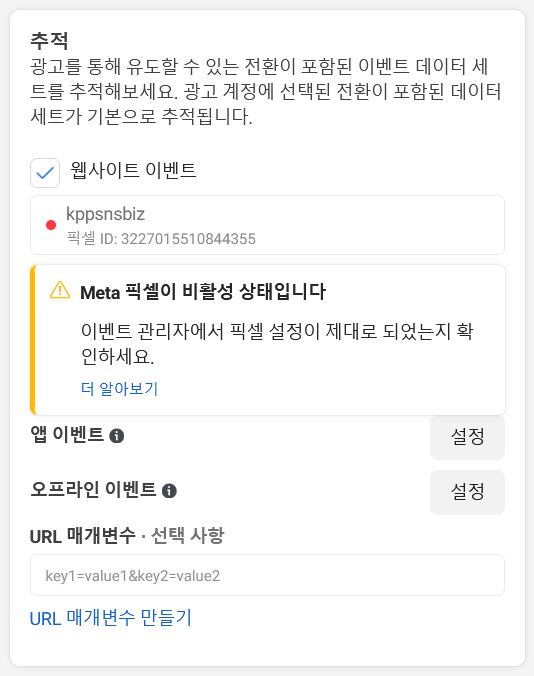Screen dimensions: 534x676
Task: Open the kppsnsbiz pixel selector box
Action: coord(267,225)
